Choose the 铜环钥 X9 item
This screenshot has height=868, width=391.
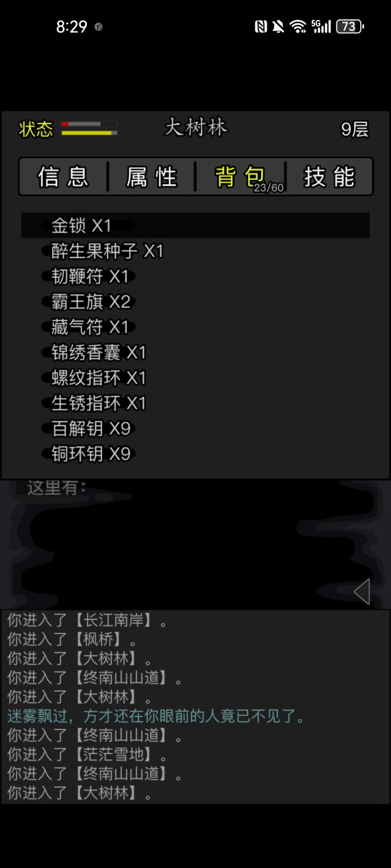195,454
